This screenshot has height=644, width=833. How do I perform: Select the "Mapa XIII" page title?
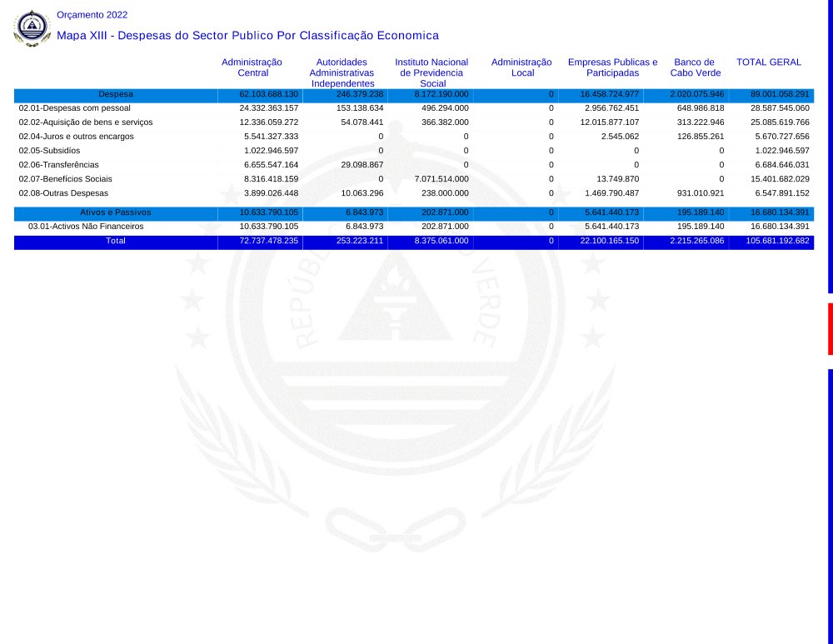pos(247,36)
